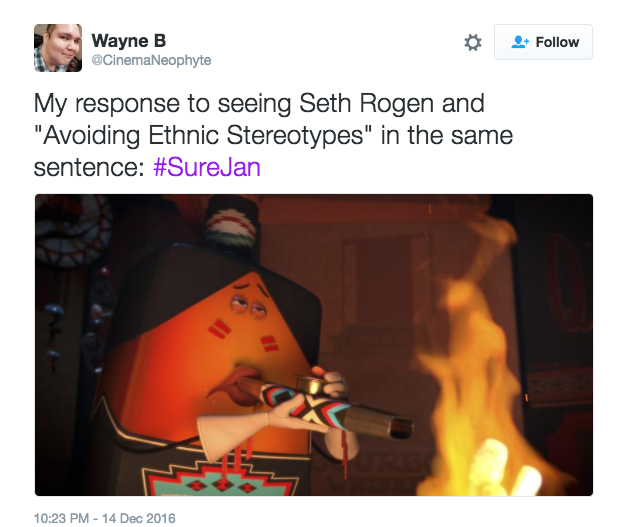Click the date 14 Dec 2016
627x527 pixels.
139,518
